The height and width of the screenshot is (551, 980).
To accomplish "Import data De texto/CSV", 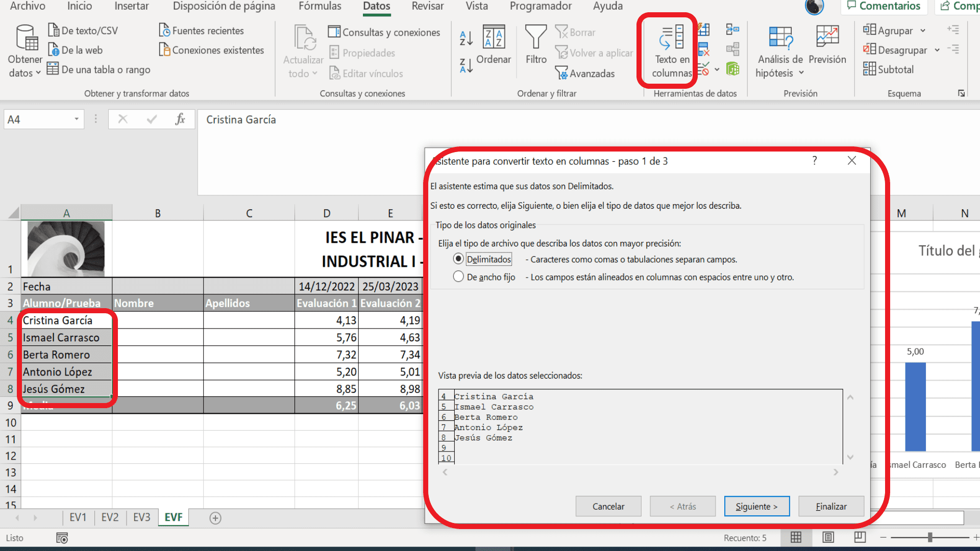I will coord(83,31).
